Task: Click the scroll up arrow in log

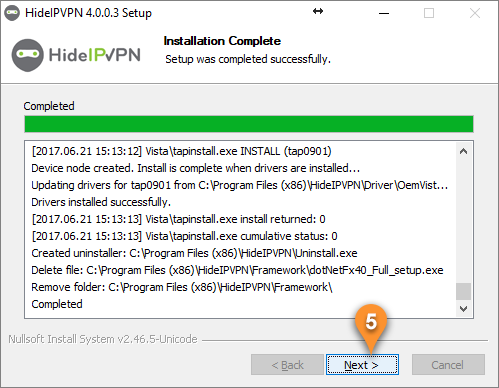Action: point(463,151)
